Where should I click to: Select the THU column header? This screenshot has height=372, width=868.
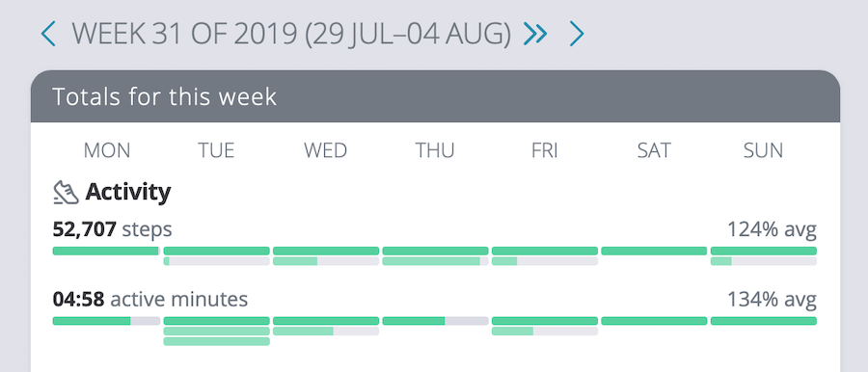click(435, 150)
